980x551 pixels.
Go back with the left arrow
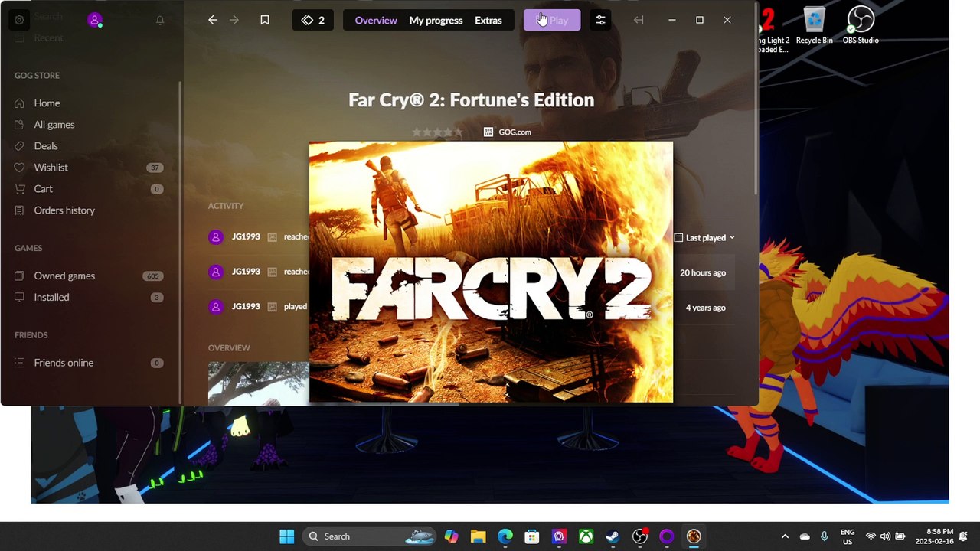point(213,20)
